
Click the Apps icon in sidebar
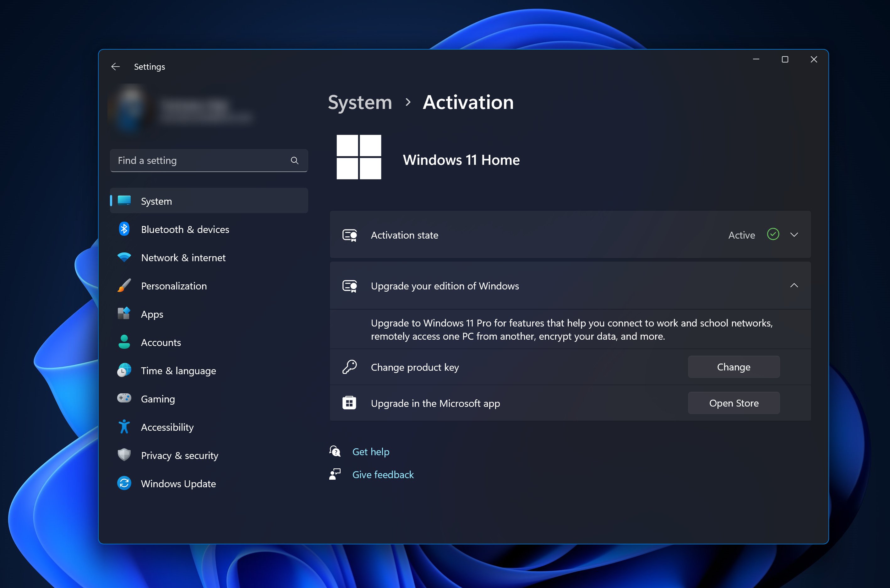tap(124, 314)
